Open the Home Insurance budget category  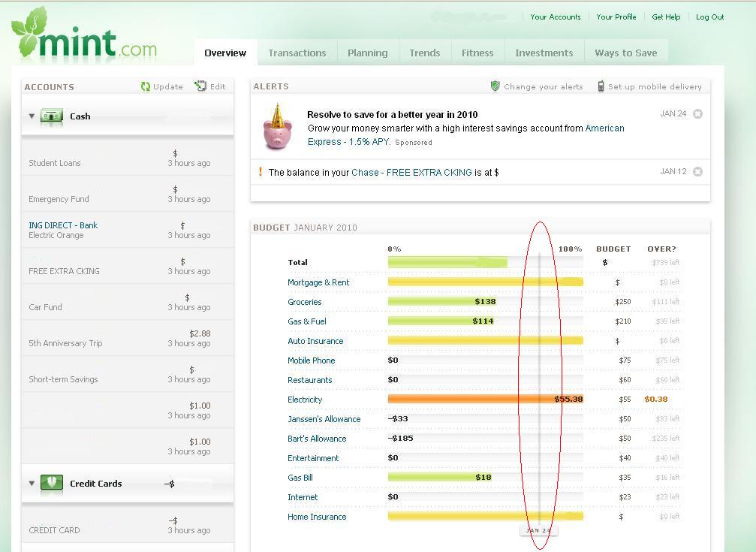coord(317,517)
